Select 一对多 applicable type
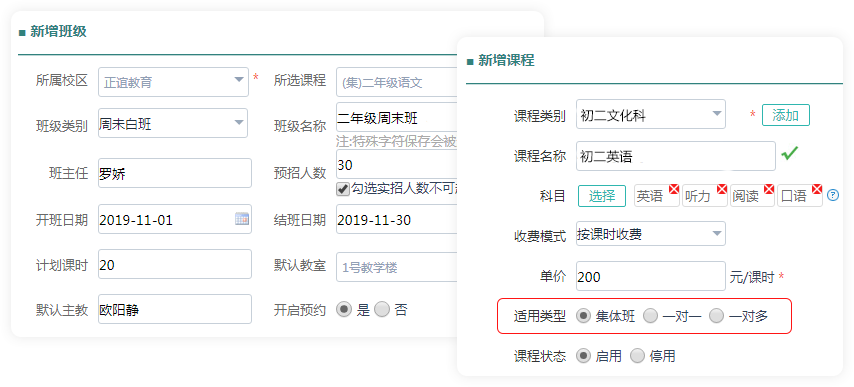Image resolution: width=854 pixels, height=387 pixels. tap(716, 316)
